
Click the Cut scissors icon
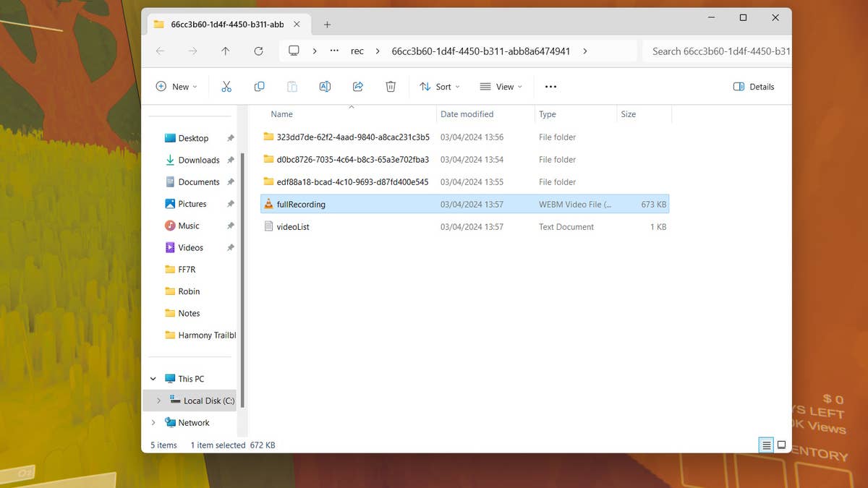[x=226, y=87]
